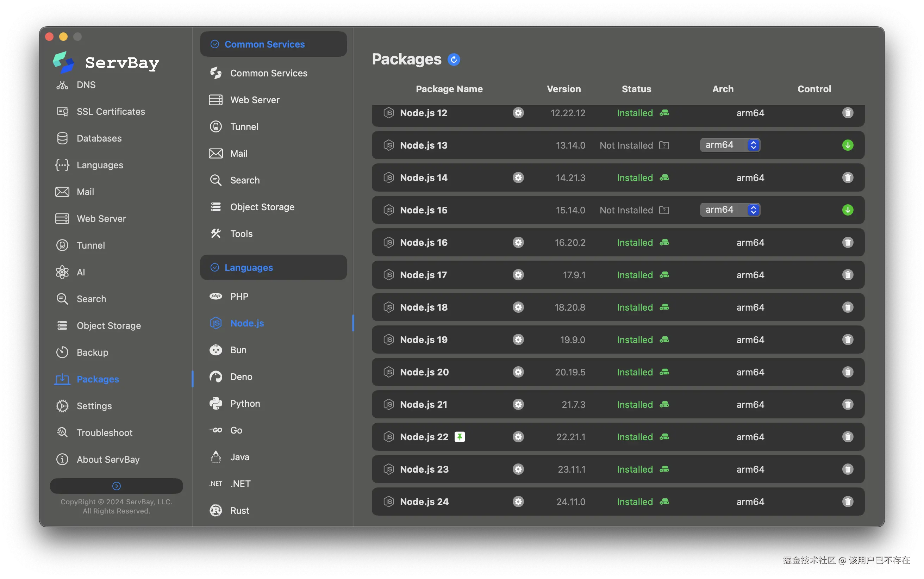
Task: Open arm64 arch dropdown for Node.js 13
Action: pos(730,145)
